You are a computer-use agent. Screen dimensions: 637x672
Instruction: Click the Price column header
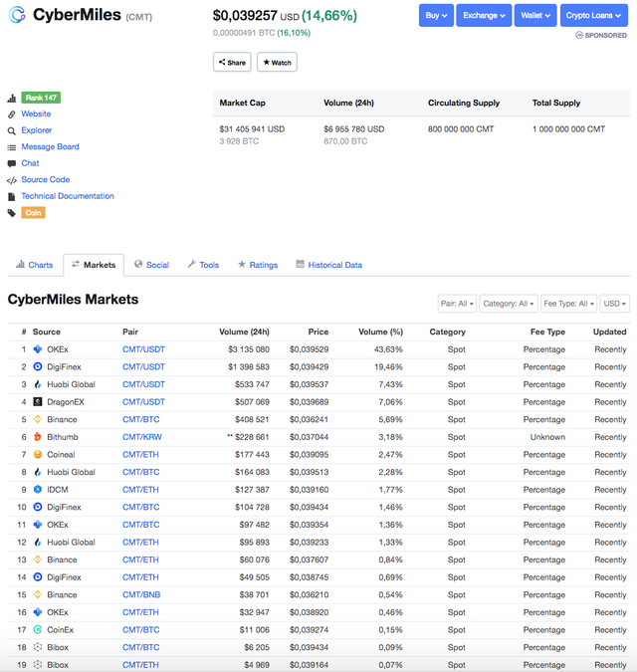click(318, 332)
